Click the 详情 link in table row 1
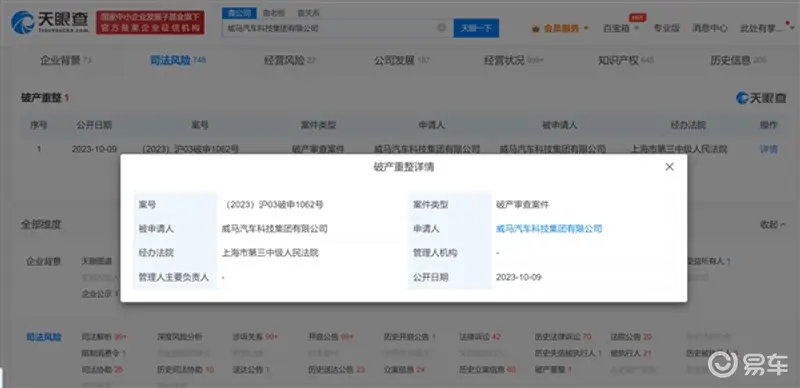 [x=769, y=149]
